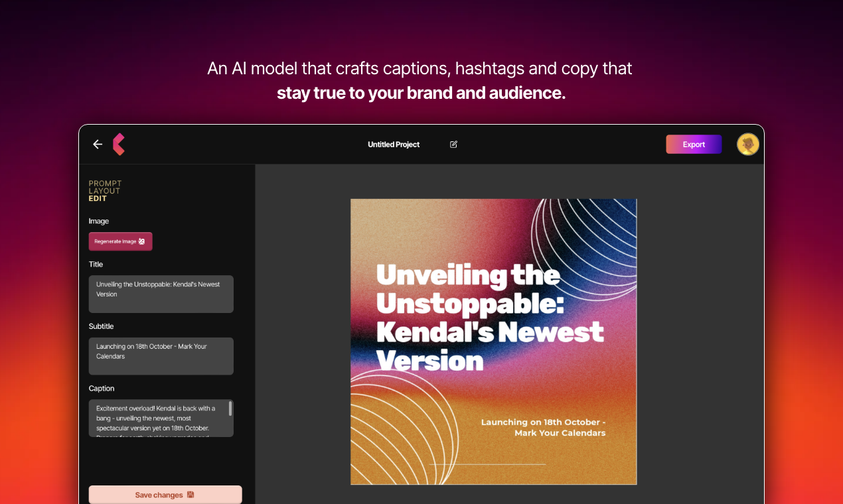Click the pink app logo icon
This screenshot has width=843, height=504.
point(118,144)
